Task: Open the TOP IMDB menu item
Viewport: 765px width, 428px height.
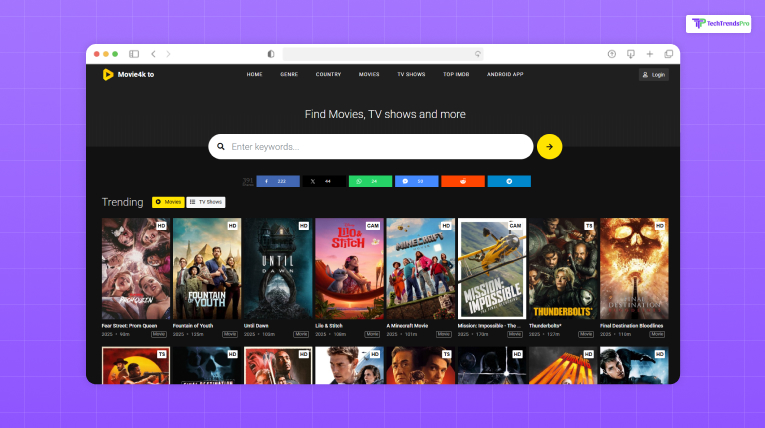Action: [456, 74]
